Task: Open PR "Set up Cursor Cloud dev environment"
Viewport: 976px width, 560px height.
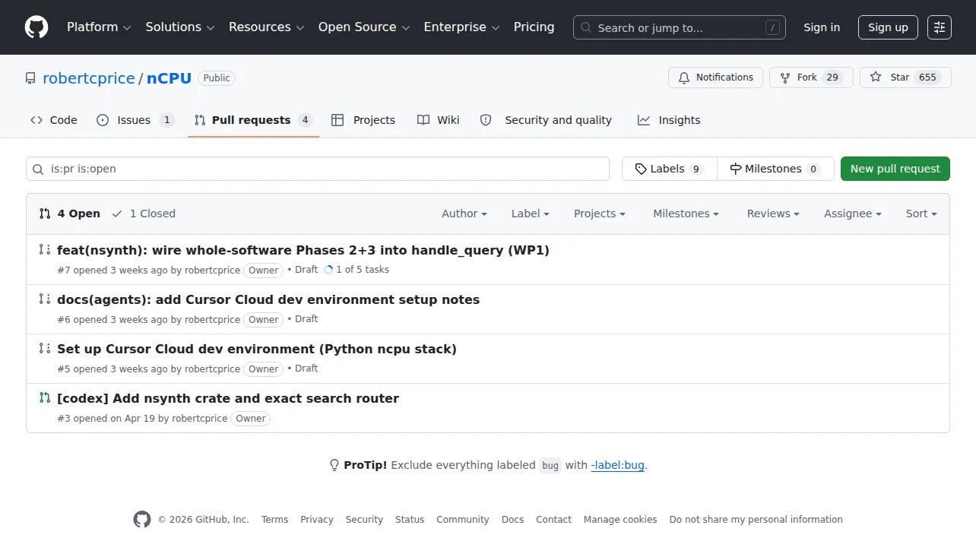Action: point(257,349)
